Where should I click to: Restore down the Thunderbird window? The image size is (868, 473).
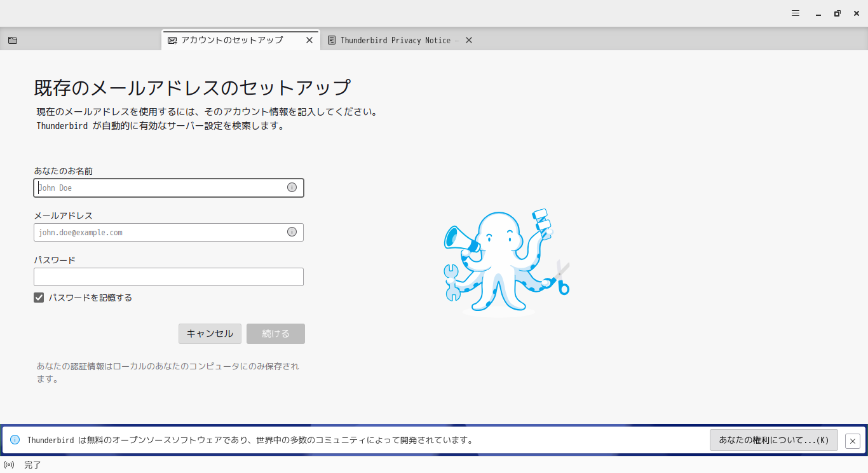[837, 13]
